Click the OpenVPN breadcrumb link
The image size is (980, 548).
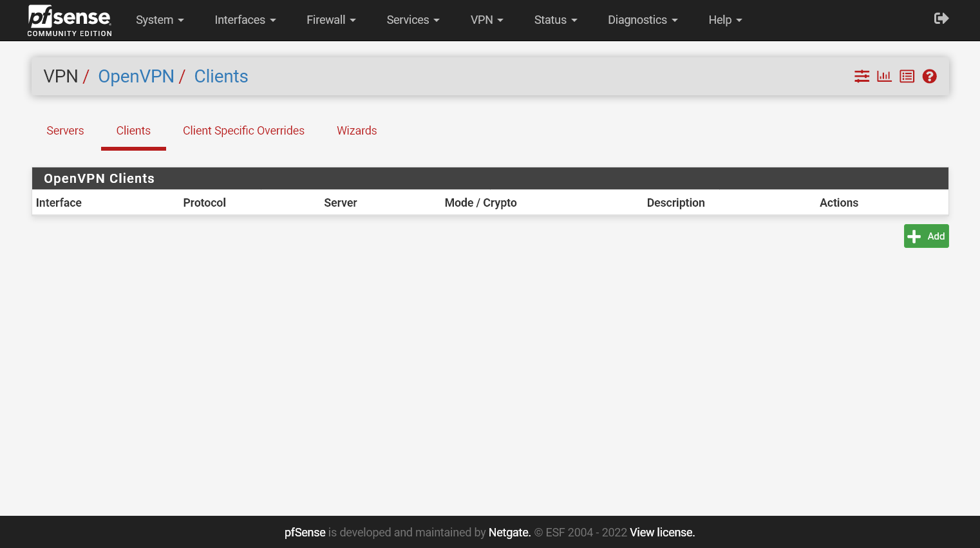click(x=136, y=76)
